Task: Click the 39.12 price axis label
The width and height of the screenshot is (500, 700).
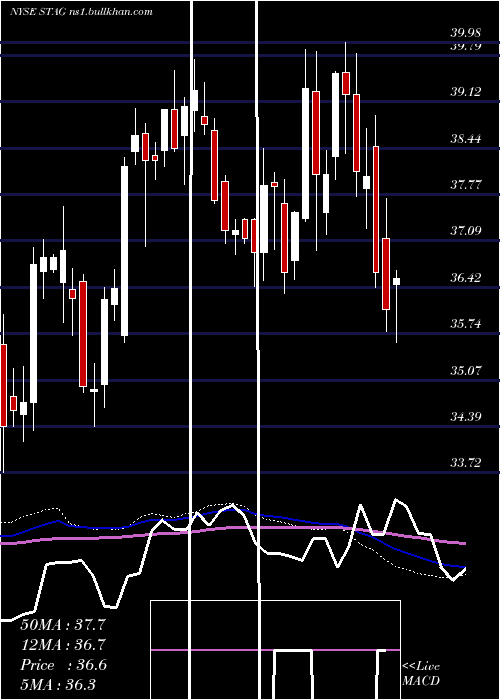Action: (x=465, y=92)
